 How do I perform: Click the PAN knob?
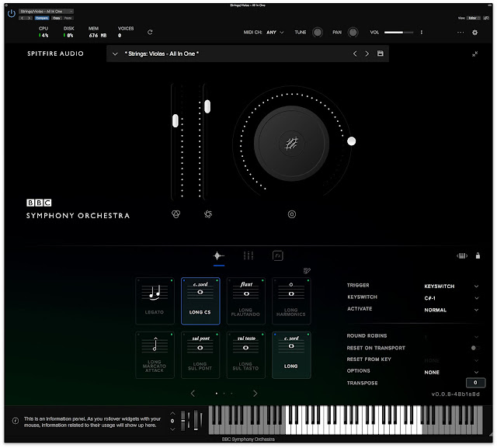(353, 33)
